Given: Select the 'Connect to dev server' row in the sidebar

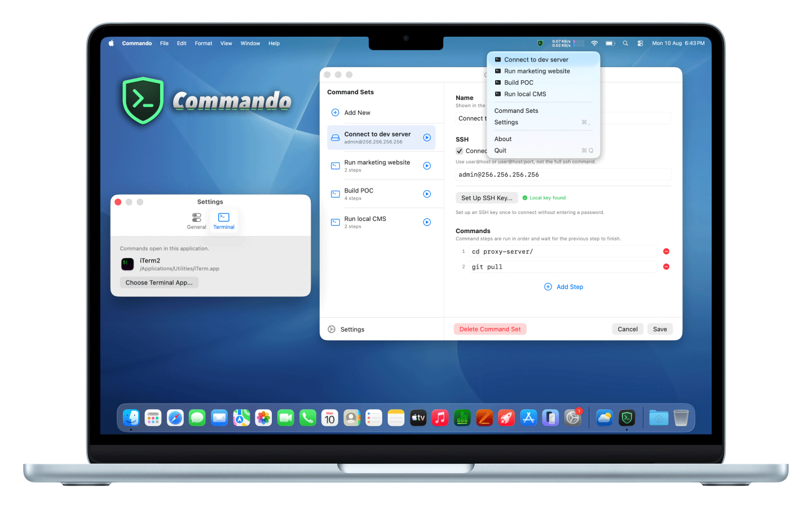Looking at the screenshot, I should 381,138.
